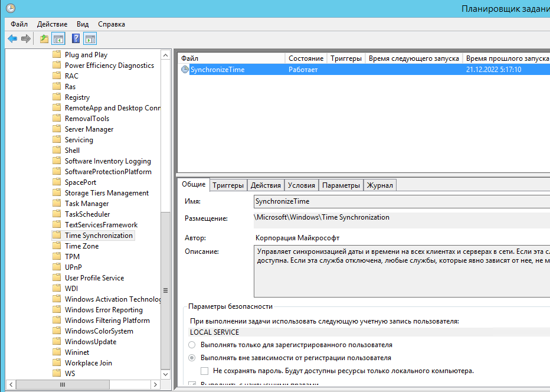Click the Task Scheduler clock icon in title bar
Screen dimensions: 550x392
(10, 8)
